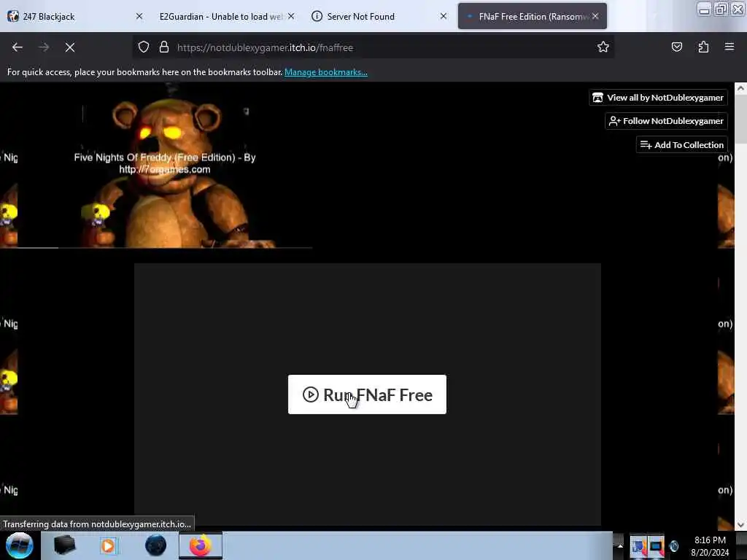747x560 pixels.
Task: Open the Manage bookmarks link
Action: point(326,72)
